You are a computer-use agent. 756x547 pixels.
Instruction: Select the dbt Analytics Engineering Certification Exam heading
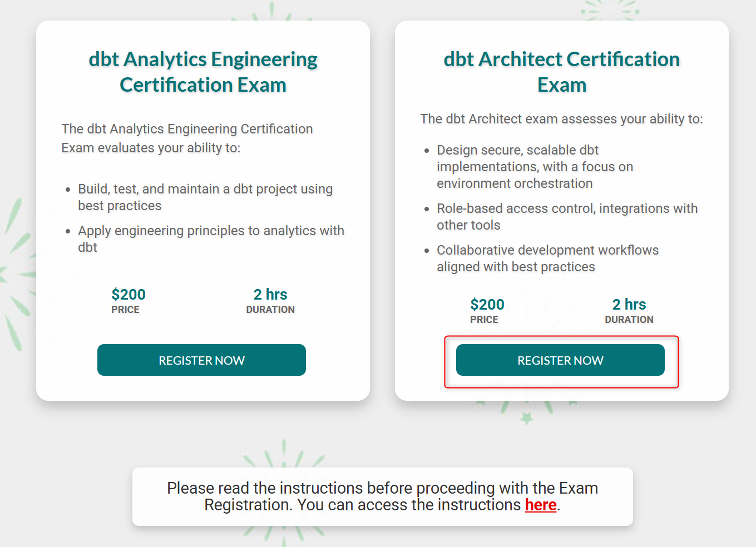203,72
